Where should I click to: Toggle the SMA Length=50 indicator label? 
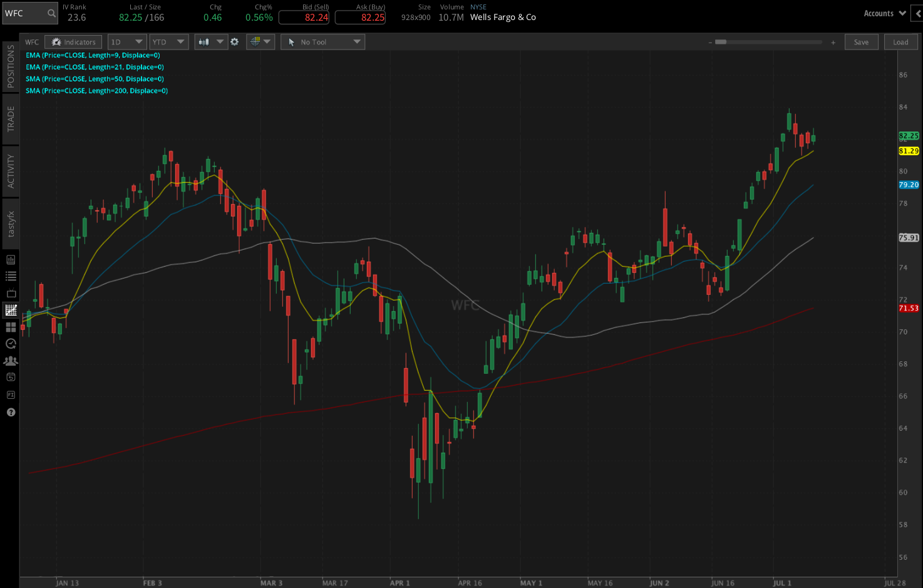[x=94, y=79]
